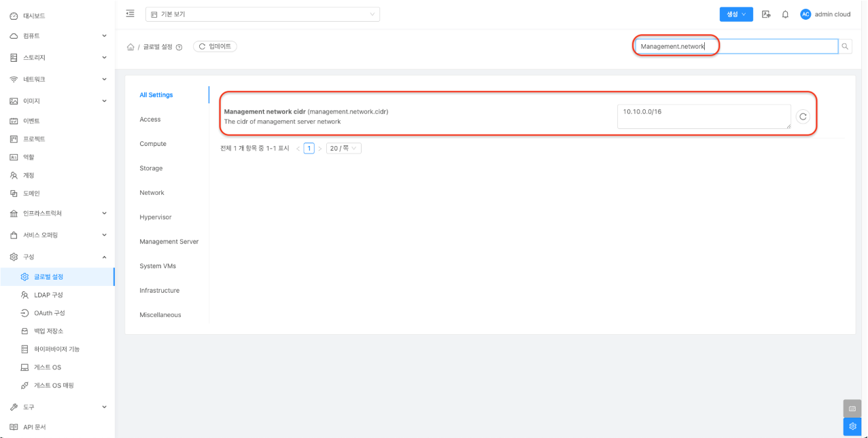Viewport: 868px width, 438px height.
Task: Click the home breadcrumb icon
Action: click(131, 48)
